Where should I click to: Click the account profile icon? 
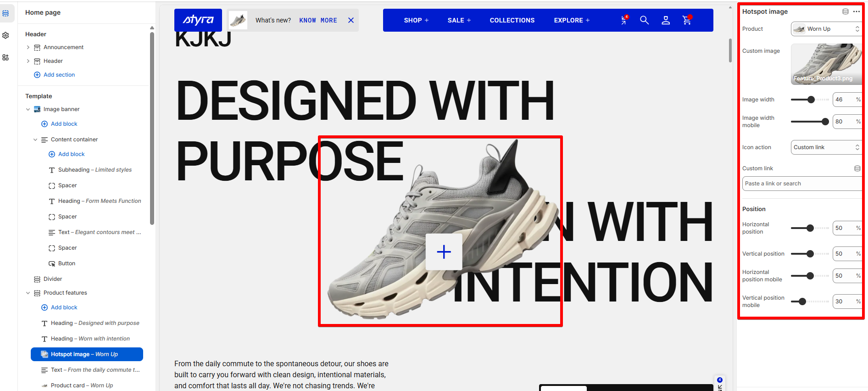(666, 20)
